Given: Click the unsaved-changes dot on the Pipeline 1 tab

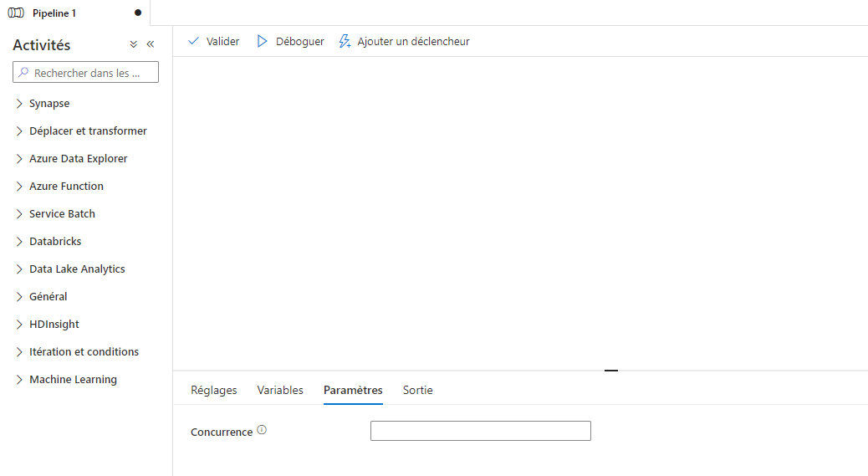Looking at the screenshot, I should click(x=138, y=13).
